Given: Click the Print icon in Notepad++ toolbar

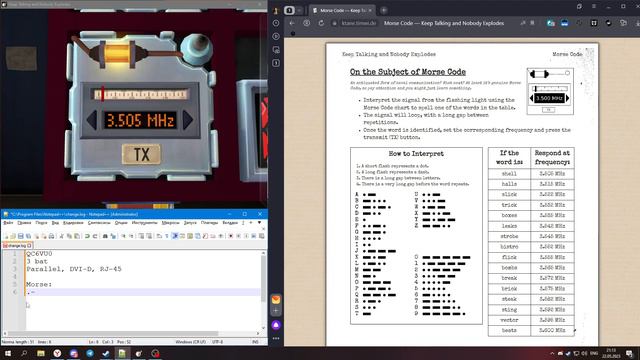Looking at the screenshot, I should tap(51, 236).
